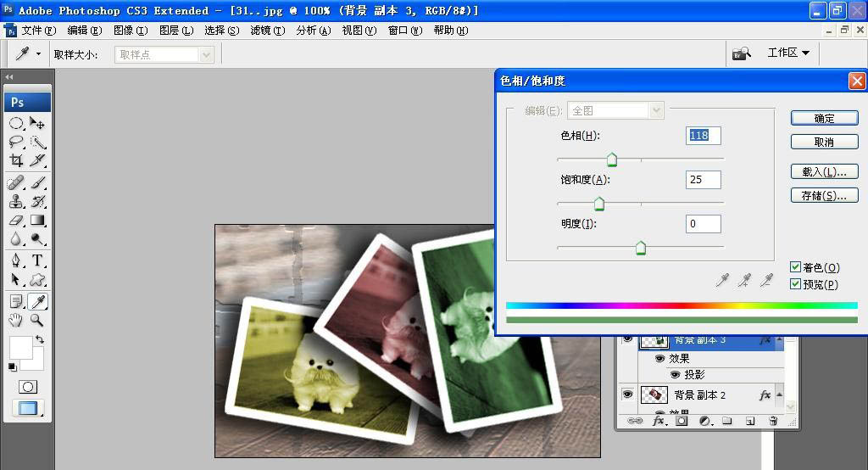Pick the Zoom tool in toolbox
868x470 pixels.
coord(37,320)
